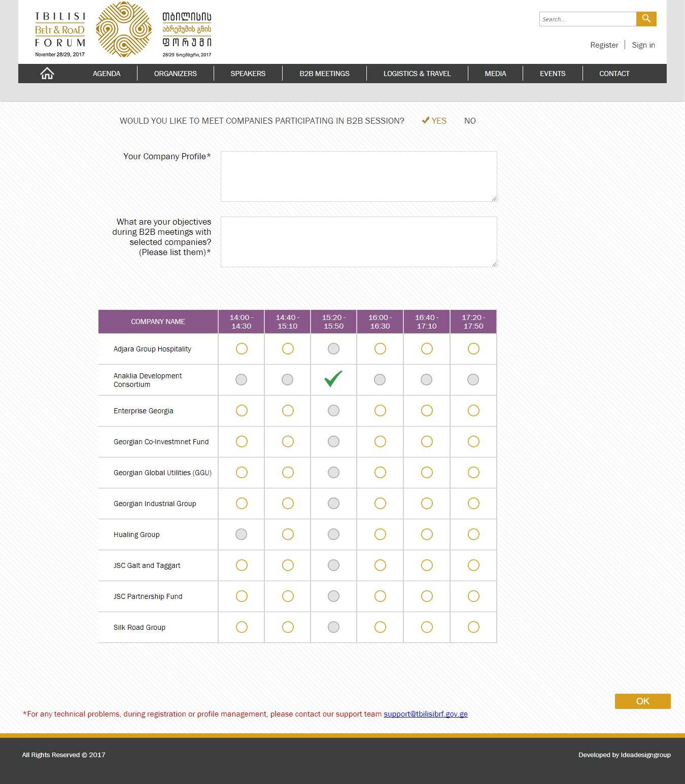Select YES for meeting B2B companies
Image resolution: width=685 pixels, height=784 pixels.
click(434, 121)
